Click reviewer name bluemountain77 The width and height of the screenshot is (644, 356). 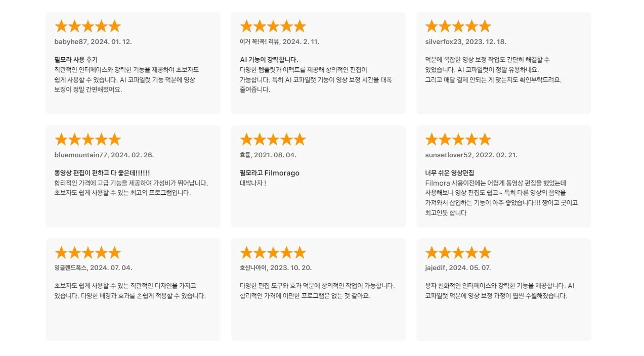81,155
